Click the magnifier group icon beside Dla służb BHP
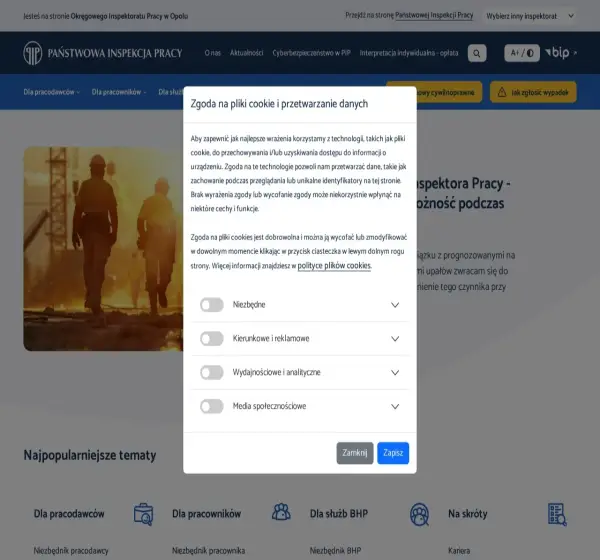Viewport: 600px width, 560px height. [x=419, y=514]
